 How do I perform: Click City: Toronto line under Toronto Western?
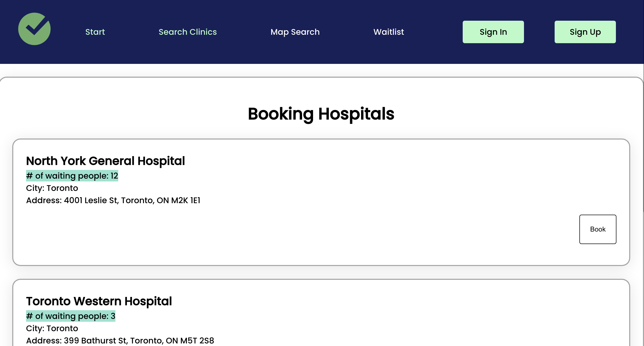[x=52, y=328]
